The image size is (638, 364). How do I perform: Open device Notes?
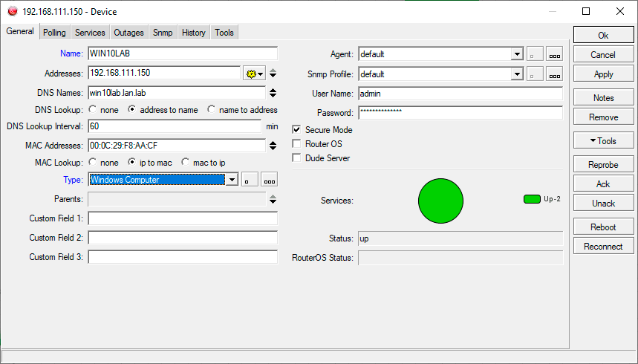[603, 98]
